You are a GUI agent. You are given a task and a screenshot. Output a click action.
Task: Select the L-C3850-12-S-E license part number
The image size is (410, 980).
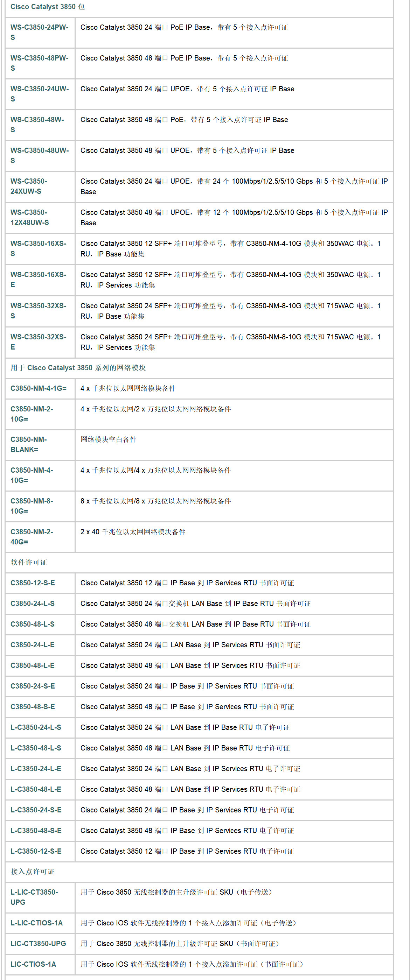36,851
